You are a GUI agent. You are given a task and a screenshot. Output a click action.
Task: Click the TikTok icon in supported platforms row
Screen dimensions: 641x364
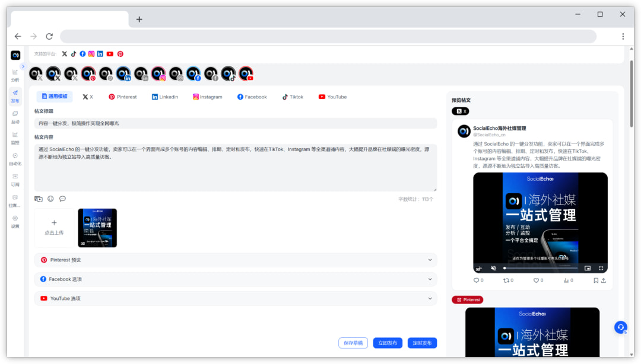point(74,54)
